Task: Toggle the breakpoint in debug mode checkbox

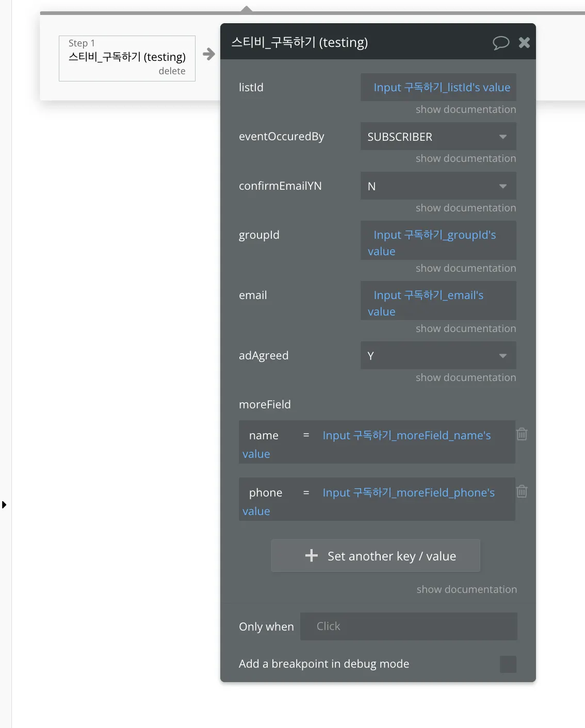Action: coord(508,664)
